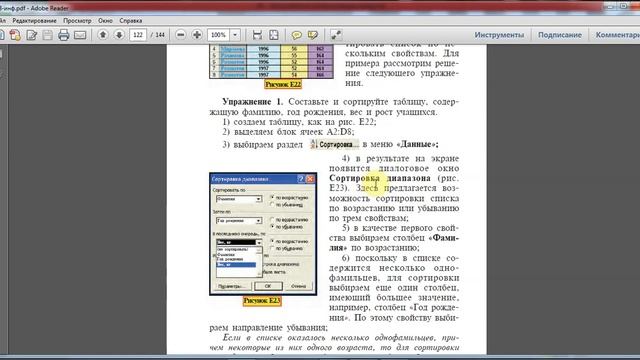Open the Окно menu
640x360 pixels.
pyautogui.click(x=105, y=20)
